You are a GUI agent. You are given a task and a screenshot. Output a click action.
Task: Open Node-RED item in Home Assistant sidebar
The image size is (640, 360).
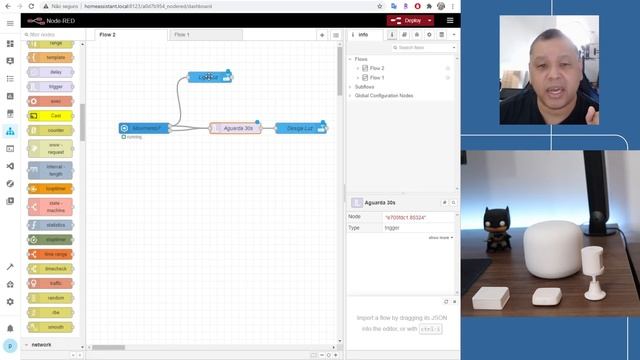[x=10, y=131]
